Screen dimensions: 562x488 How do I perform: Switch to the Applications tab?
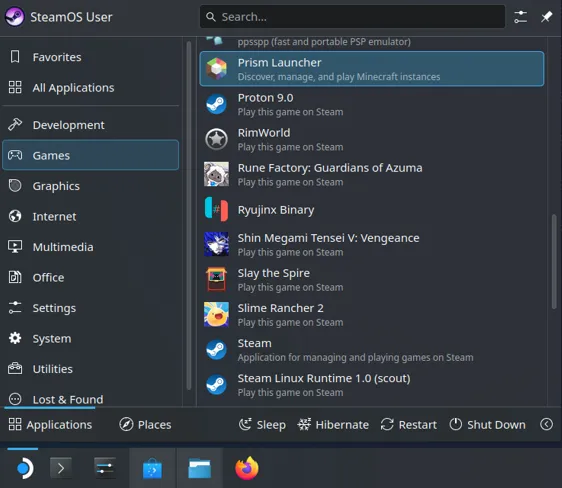coord(50,425)
